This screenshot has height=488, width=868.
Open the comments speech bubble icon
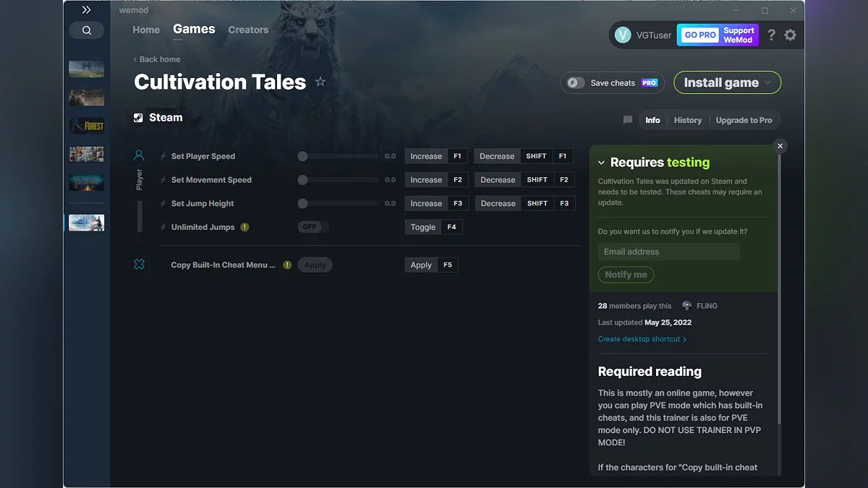[628, 120]
